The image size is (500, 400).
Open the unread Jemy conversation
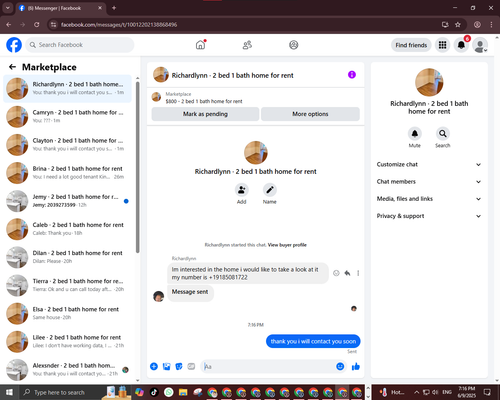tap(67, 201)
